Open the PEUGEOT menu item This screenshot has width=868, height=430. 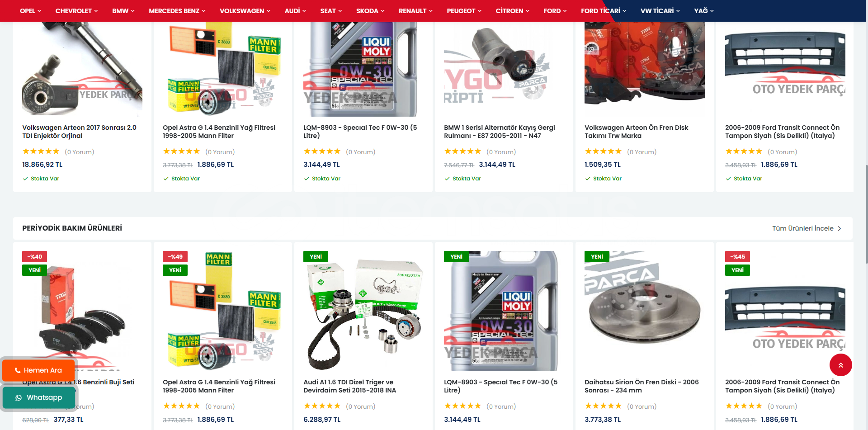click(464, 11)
